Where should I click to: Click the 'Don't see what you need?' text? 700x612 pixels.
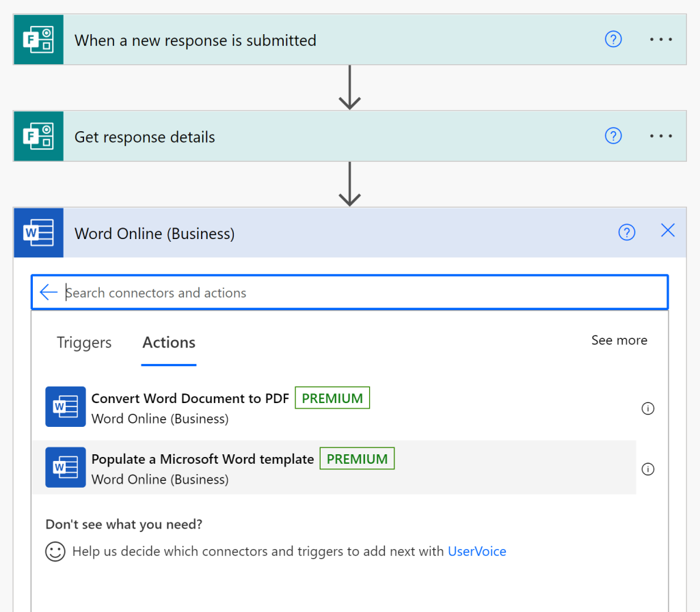tap(124, 524)
